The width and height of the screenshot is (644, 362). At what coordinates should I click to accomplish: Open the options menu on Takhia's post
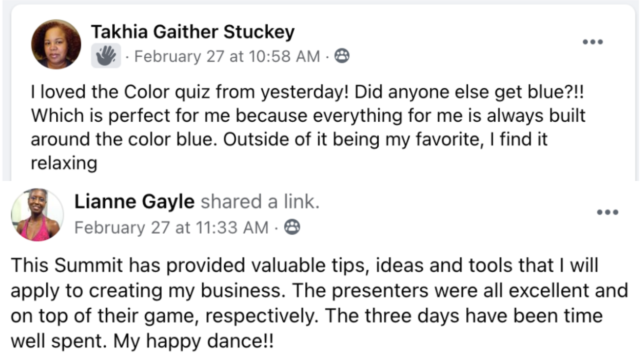point(593,42)
